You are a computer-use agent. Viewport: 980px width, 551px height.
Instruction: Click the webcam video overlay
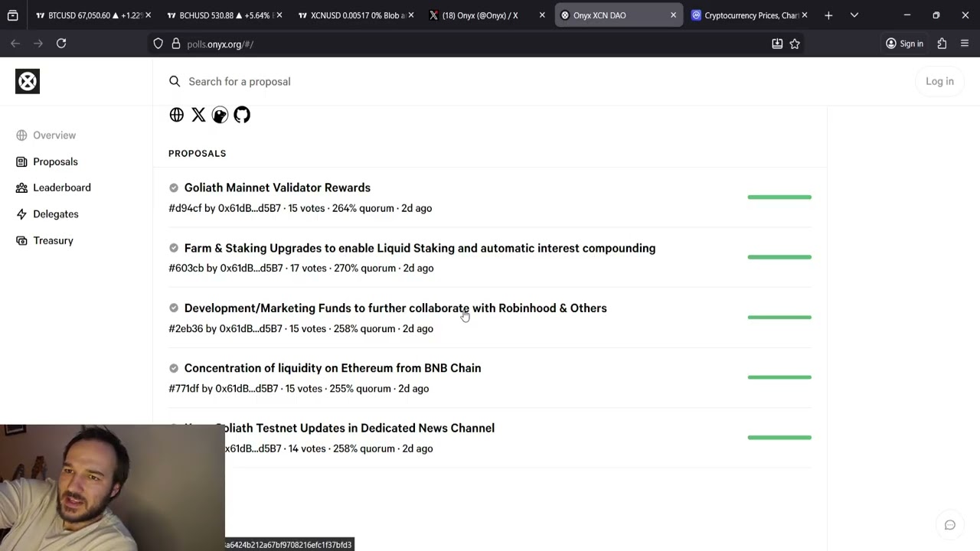click(113, 487)
